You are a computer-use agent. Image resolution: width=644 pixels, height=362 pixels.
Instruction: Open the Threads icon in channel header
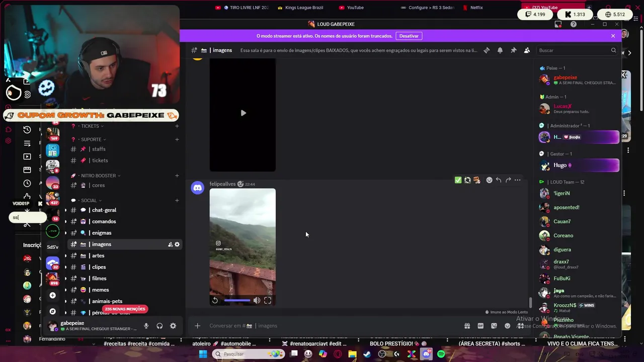coord(487,50)
